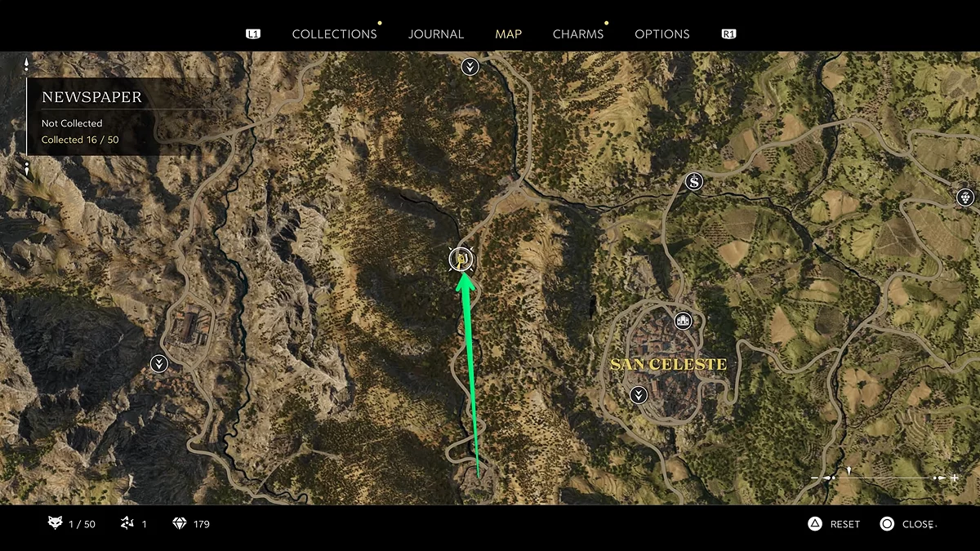This screenshot has height=551, width=980.
Task: Open the Collections tab
Action: [334, 34]
